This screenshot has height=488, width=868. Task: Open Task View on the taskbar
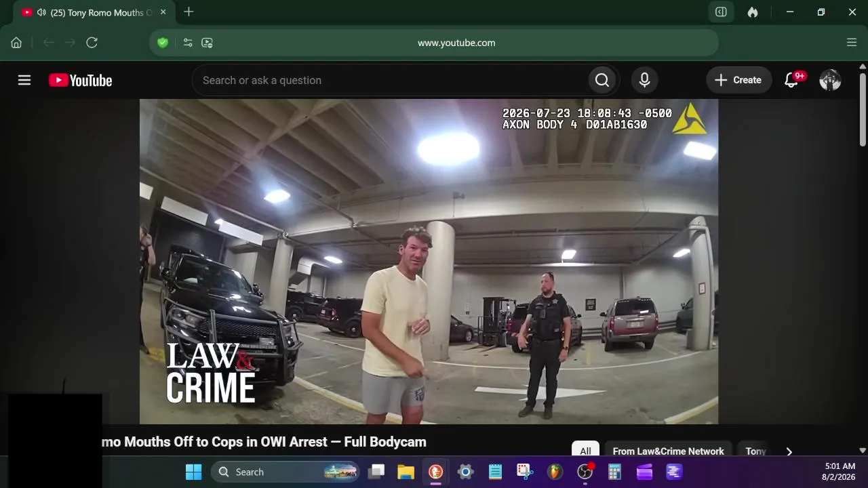(x=376, y=472)
